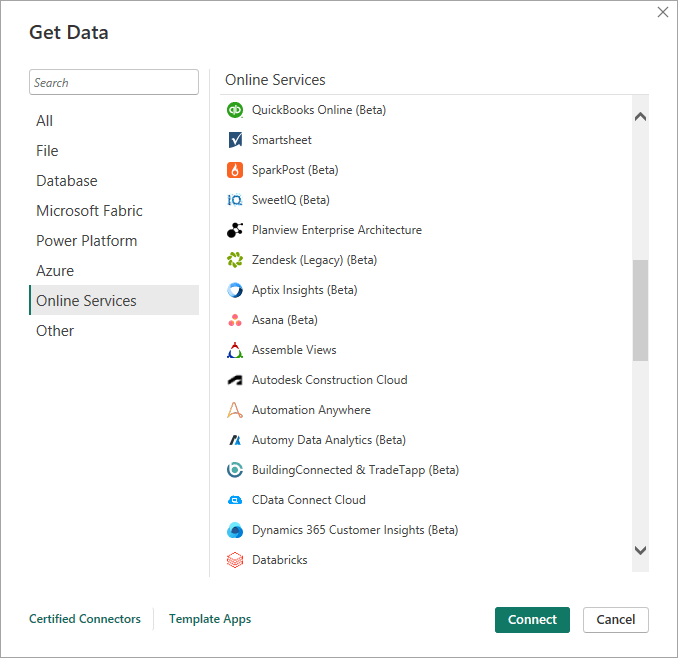
Task: Click the Assemble Views triangle icon
Action: [x=235, y=350]
